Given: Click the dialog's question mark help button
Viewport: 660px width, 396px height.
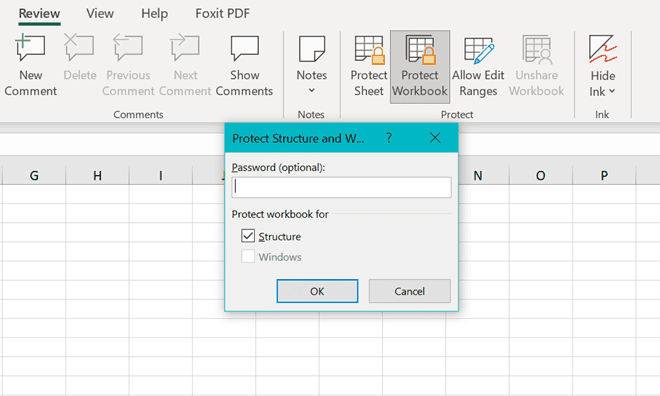Looking at the screenshot, I should 389,138.
